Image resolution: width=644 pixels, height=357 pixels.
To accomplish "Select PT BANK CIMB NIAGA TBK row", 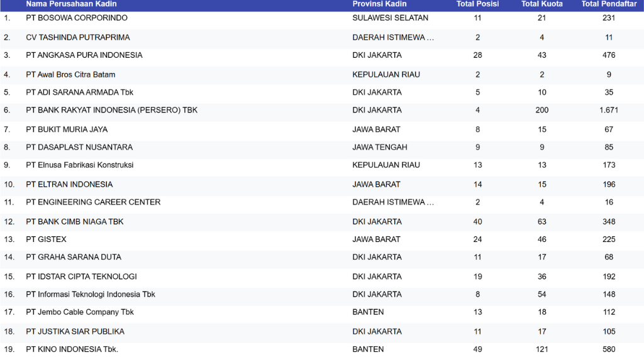I will click(75, 222).
